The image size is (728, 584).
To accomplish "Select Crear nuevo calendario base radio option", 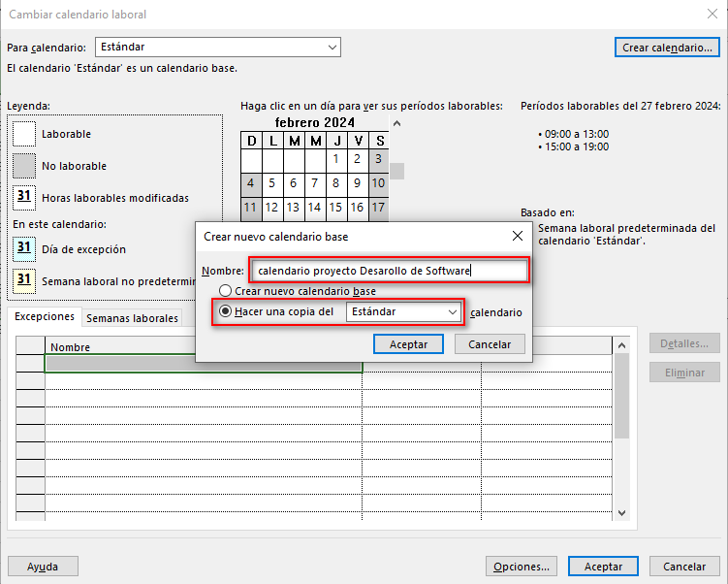I will click(x=226, y=291).
